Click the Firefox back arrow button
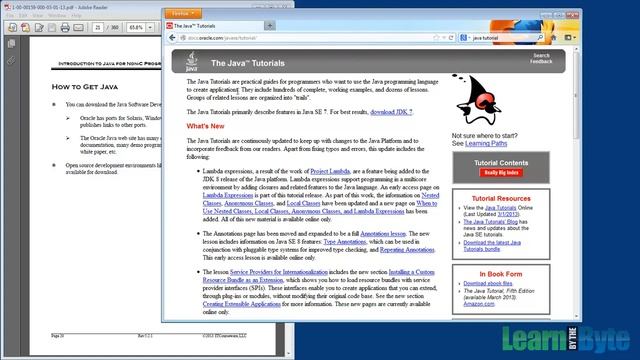The width and height of the screenshot is (640, 360). [x=172, y=38]
